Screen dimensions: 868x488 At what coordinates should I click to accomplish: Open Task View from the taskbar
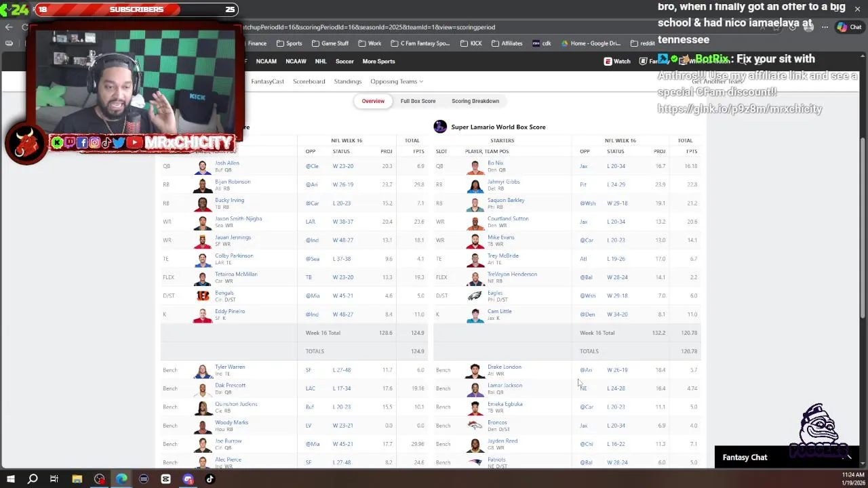pos(54,479)
